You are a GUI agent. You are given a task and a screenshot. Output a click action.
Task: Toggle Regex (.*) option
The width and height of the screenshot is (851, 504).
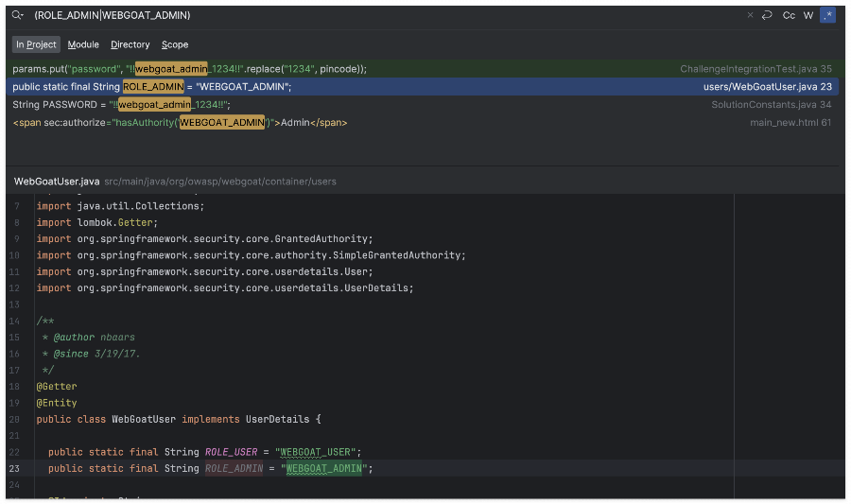[x=827, y=15]
